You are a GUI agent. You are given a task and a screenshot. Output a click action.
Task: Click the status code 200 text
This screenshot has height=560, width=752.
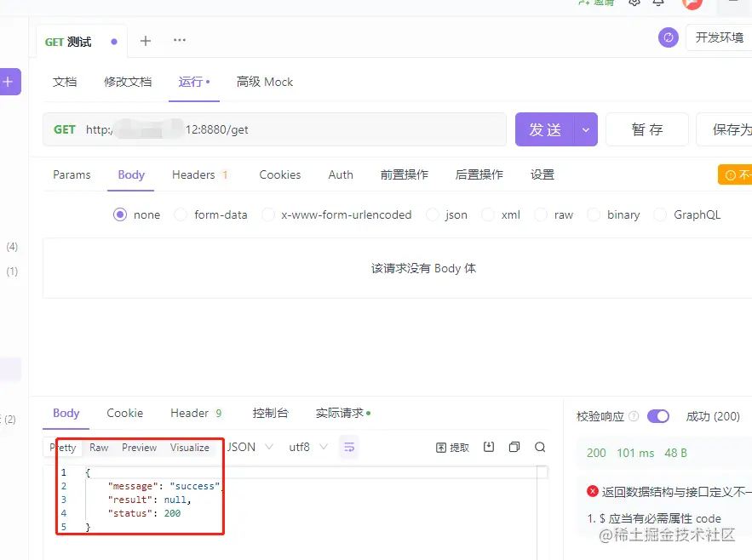[x=596, y=453]
